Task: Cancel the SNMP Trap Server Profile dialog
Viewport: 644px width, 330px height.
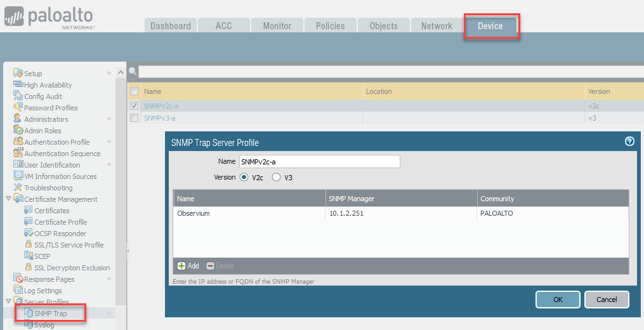Action: click(x=606, y=300)
